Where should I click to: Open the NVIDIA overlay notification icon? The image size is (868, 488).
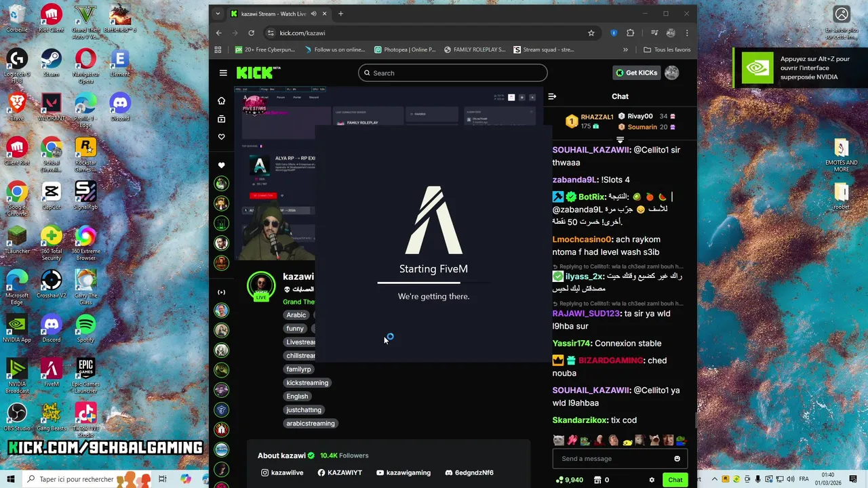tap(757, 68)
